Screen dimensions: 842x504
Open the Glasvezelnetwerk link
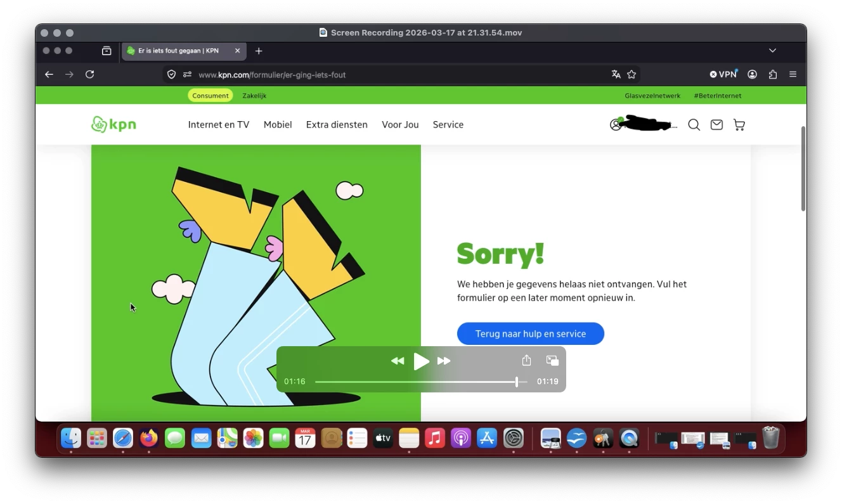652,96
